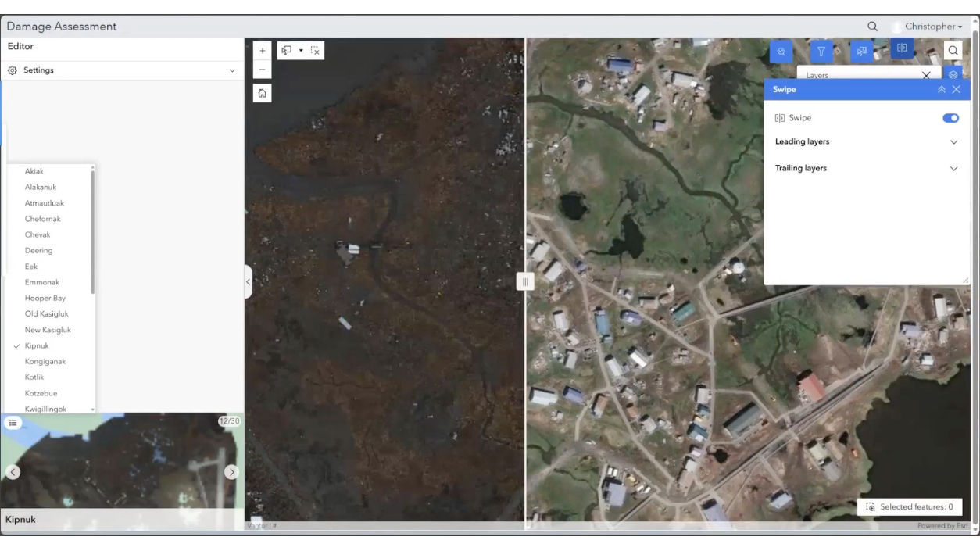Open the Filter tool
The width and height of the screenshot is (980, 551).
click(x=821, y=50)
